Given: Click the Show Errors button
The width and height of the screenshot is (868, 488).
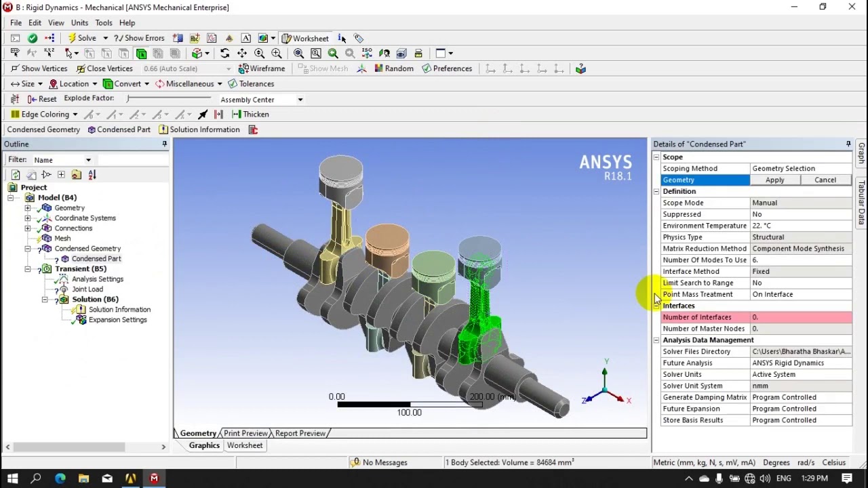Looking at the screenshot, I should click(139, 39).
